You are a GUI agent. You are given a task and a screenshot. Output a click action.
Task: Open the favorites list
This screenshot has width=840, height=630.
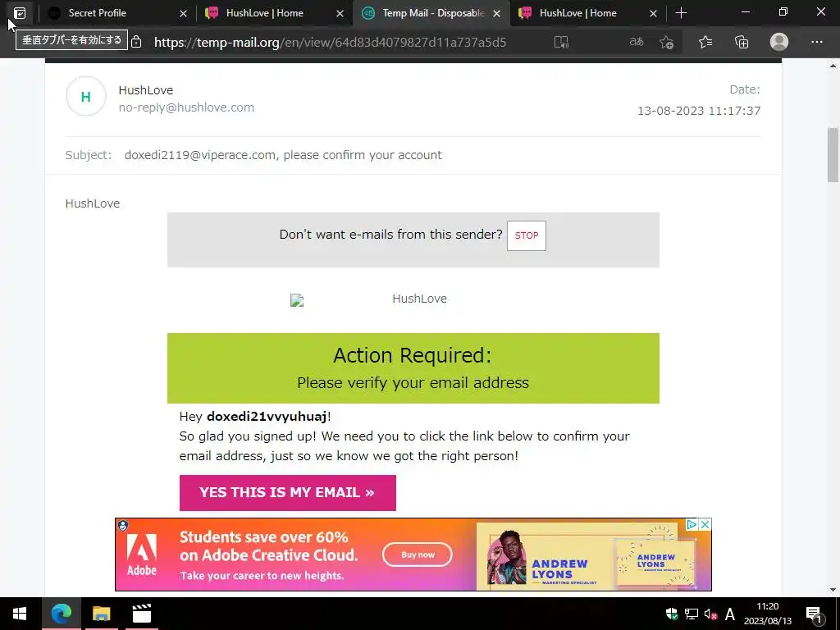(x=705, y=42)
